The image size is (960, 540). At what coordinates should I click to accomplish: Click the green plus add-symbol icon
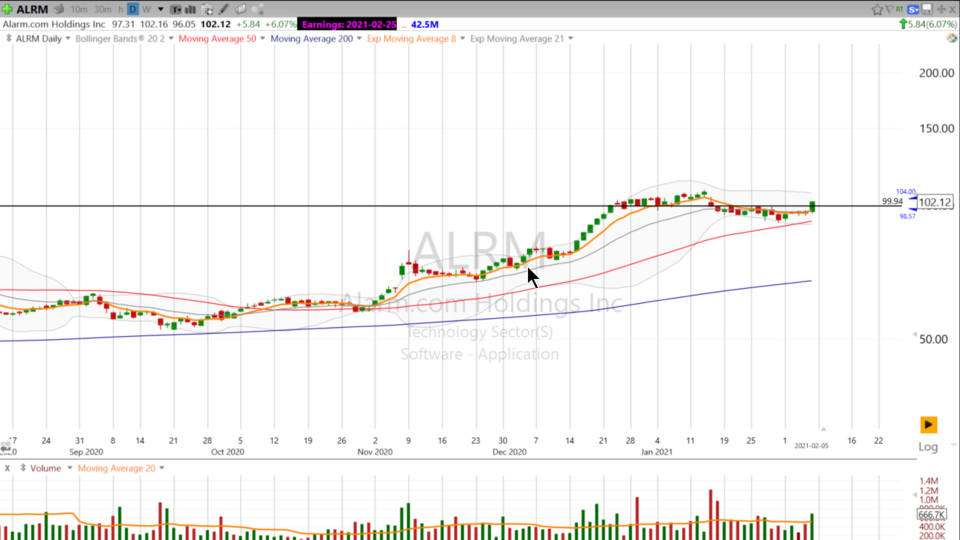[x=7, y=9]
